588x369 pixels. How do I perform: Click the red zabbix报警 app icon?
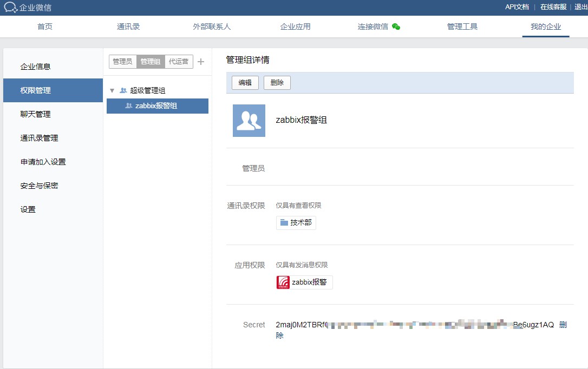point(283,282)
